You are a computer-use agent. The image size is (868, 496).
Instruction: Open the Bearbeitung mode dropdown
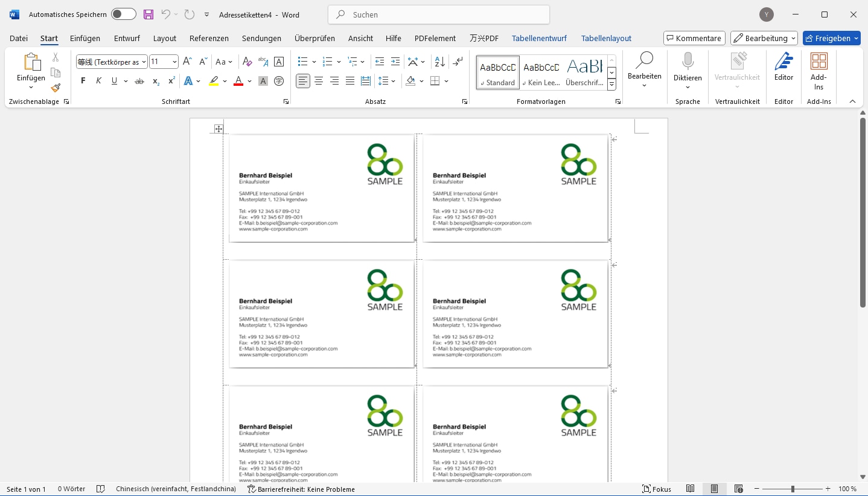tap(764, 38)
